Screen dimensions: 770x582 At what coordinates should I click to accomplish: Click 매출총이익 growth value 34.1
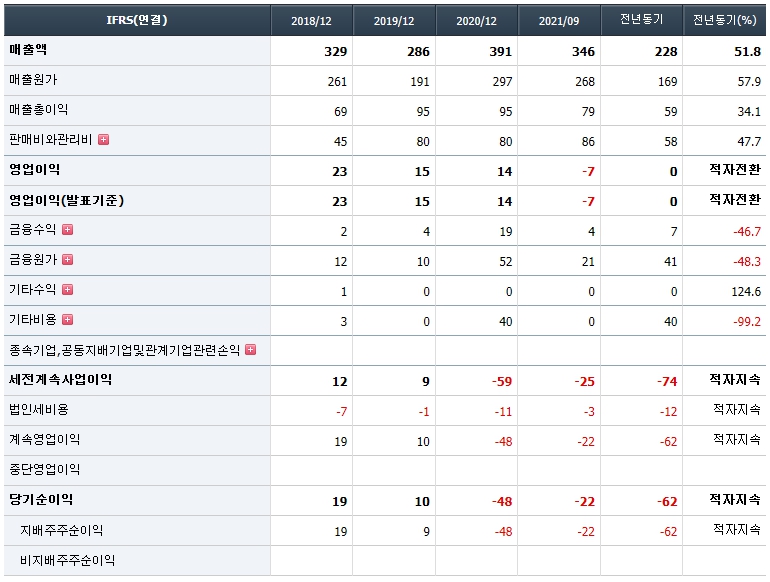749,111
